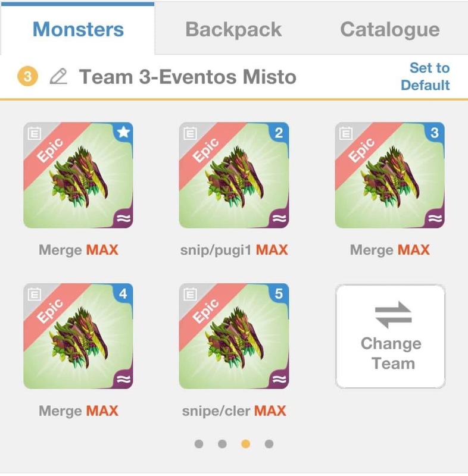
Task: Select the fourth page indicator dot
Action: click(x=269, y=444)
